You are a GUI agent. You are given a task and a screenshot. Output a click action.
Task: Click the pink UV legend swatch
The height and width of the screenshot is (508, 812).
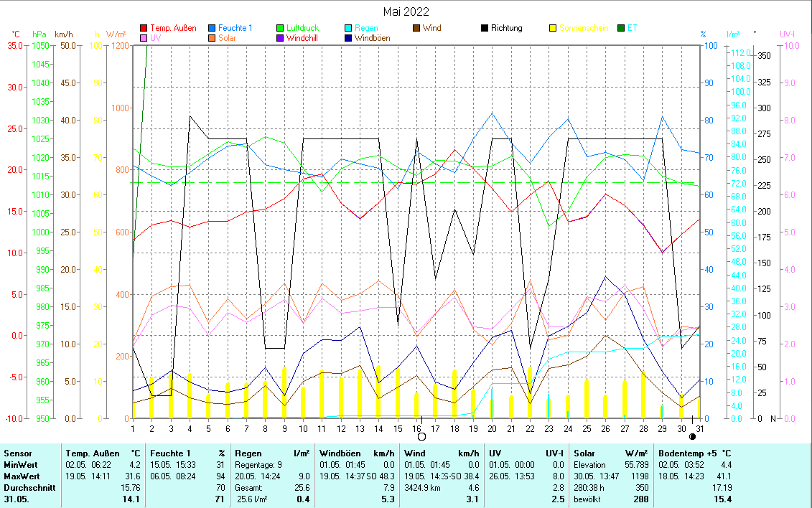[x=144, y=38]
